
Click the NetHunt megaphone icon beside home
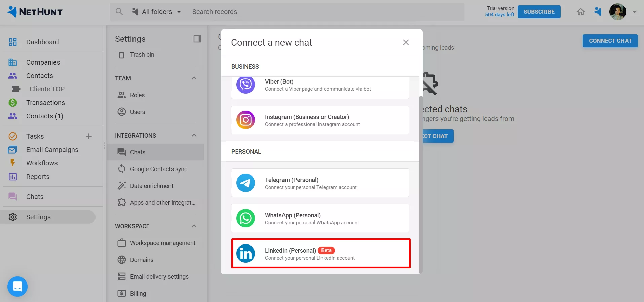(598, 12)
